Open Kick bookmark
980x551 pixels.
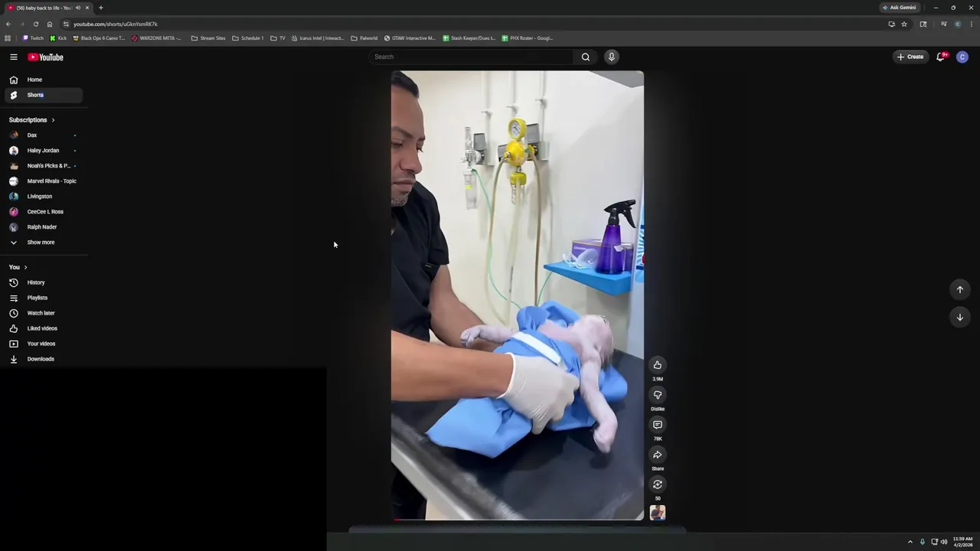pyautogui.click(x=58, y=38)
